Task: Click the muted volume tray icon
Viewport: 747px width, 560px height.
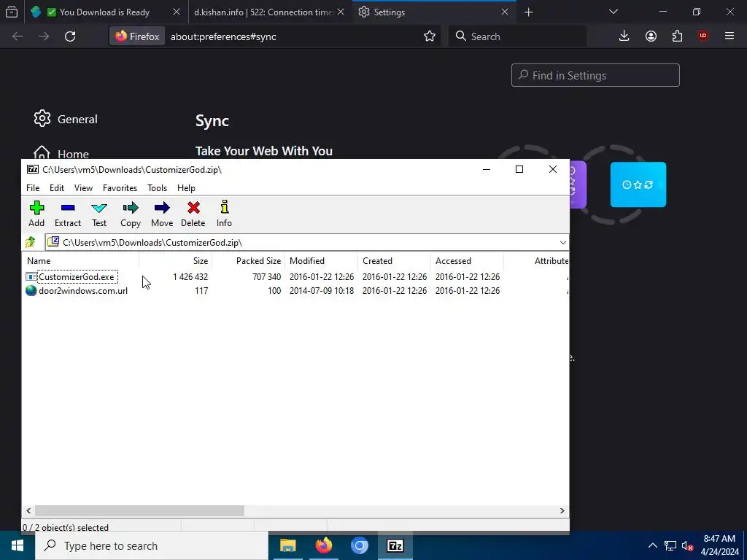Action: (687, 545)
